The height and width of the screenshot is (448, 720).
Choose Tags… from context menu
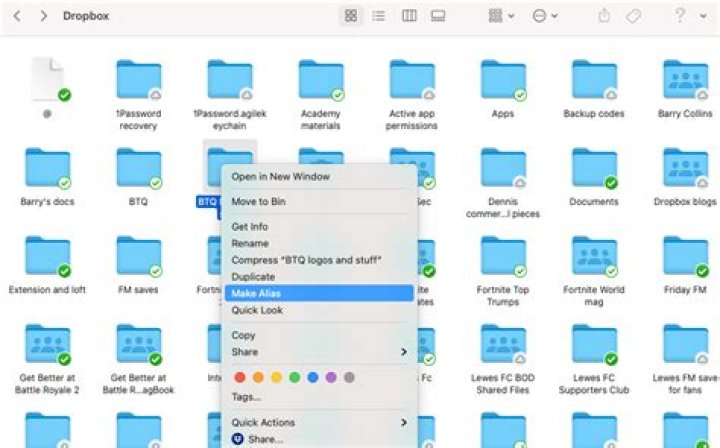click(319, 397)
